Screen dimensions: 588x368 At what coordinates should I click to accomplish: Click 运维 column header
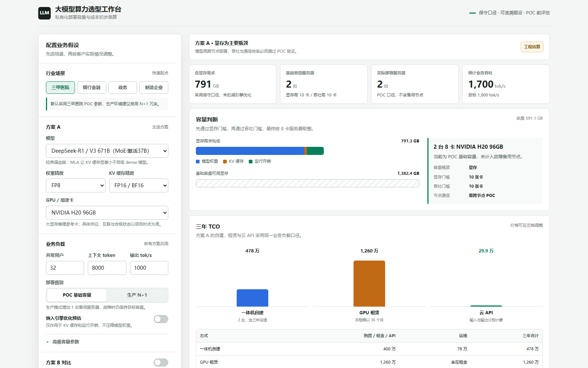click(463, 336)
